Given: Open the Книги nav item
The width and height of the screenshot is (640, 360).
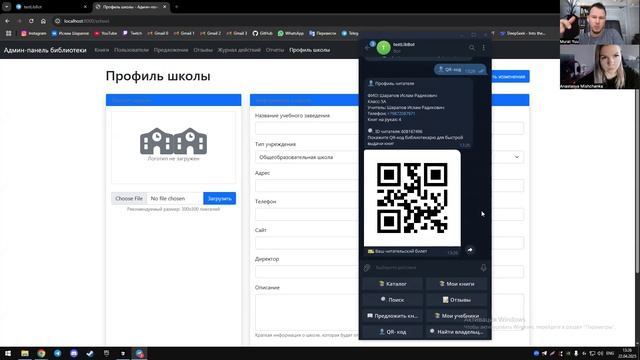Looking at the screenshot, I should [x=102, y=50].
